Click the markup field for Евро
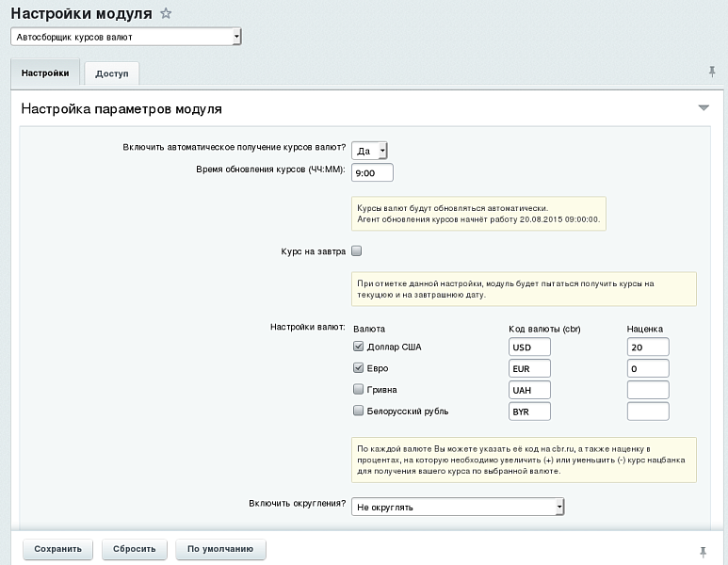The image size is (728, 565). (647, 368)
